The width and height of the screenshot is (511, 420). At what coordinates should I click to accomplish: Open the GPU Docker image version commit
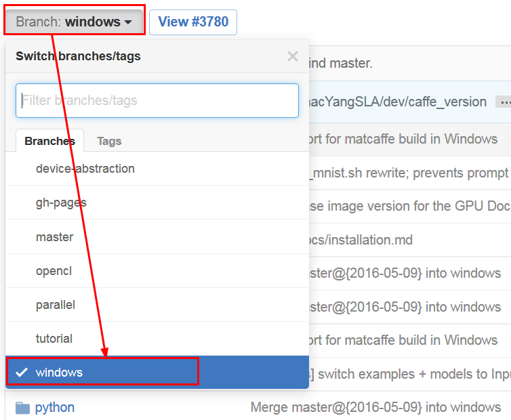[x=410, y=206]
